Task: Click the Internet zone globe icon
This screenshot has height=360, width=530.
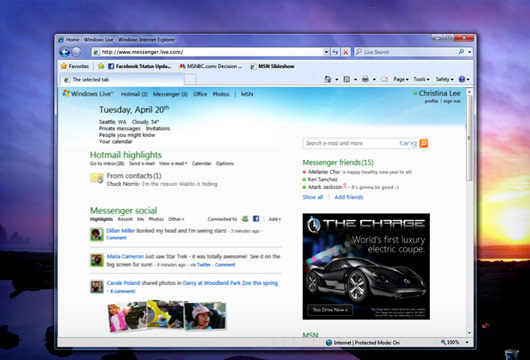Action: (329, 342)
